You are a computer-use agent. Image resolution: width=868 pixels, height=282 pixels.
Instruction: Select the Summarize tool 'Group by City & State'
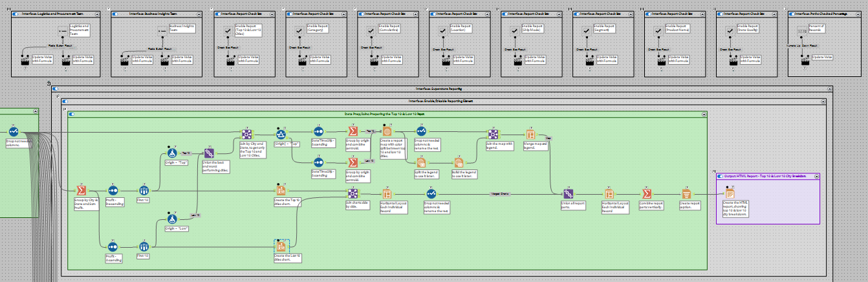pos(82,190)
